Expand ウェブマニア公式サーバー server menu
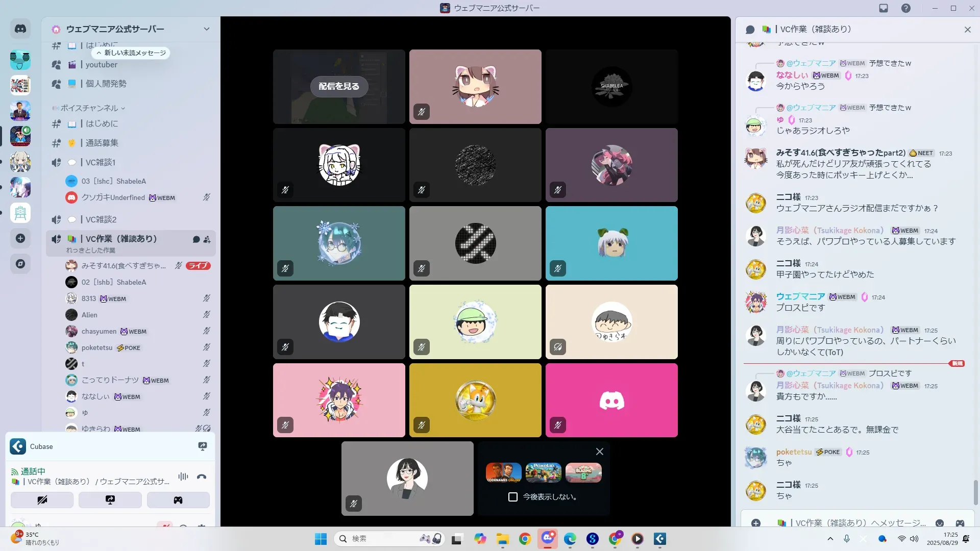Viewport: 980px width, 551px height. coord(206,29)
